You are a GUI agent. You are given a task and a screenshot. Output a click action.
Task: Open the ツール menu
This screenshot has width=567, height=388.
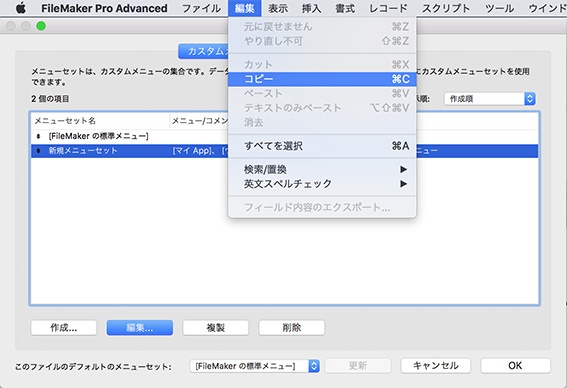click(x=499, y=8)
